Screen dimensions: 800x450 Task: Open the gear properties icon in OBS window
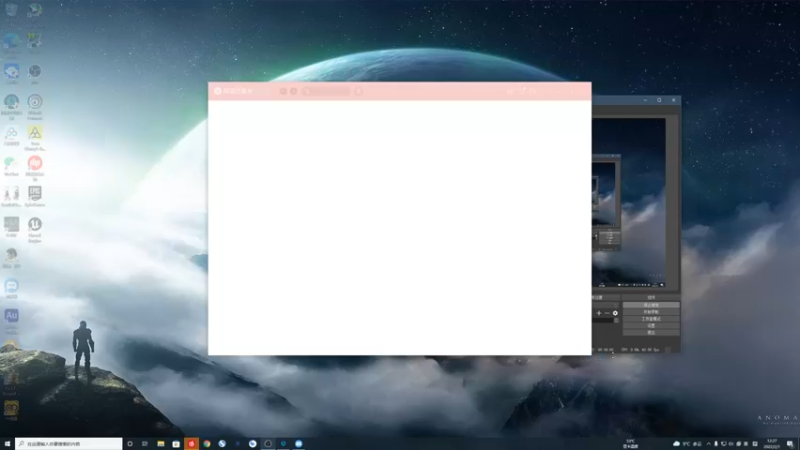(x=615, y=313)
